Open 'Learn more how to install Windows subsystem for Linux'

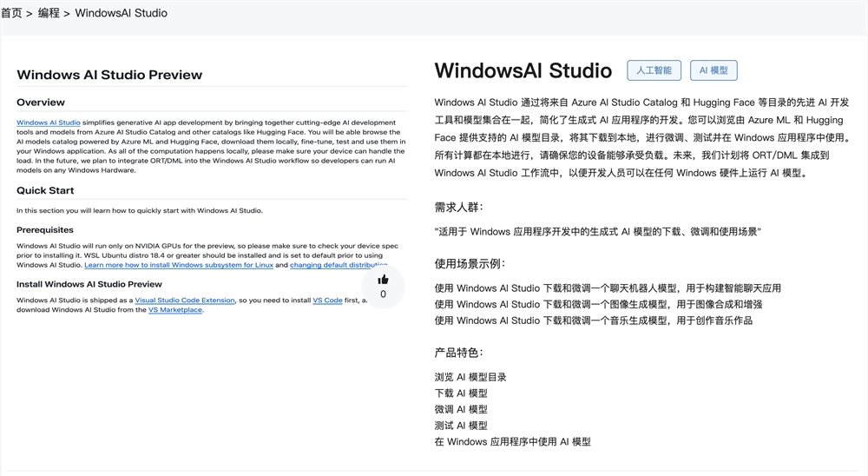[x=179, y=265]
